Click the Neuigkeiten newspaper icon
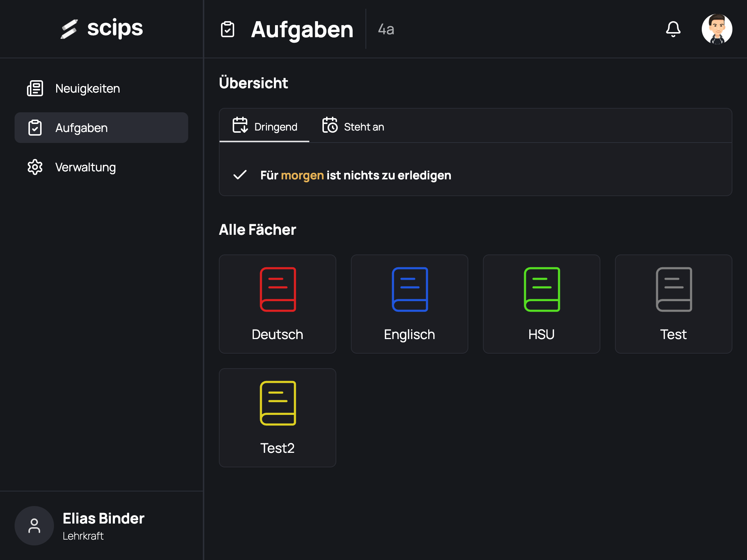The width and height of the screenshot is (747, 560). pyautogui.click(x=35, y=88)
